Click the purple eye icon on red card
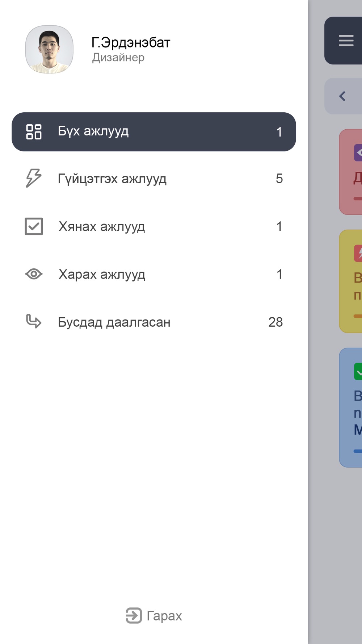This screenshot has width=362, height=644. pos(358,152)
